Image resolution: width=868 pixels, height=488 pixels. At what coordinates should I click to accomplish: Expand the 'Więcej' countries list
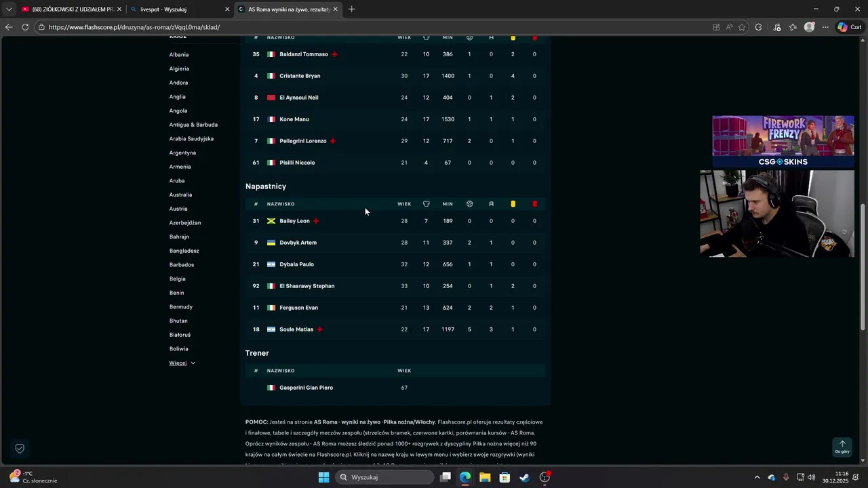(182, 363)
